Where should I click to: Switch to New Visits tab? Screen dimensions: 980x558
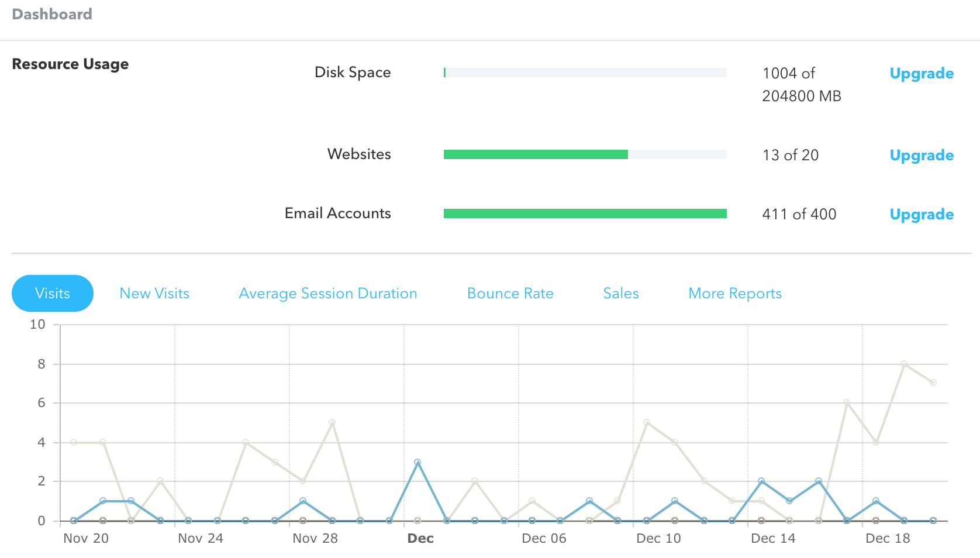[154, 293]
